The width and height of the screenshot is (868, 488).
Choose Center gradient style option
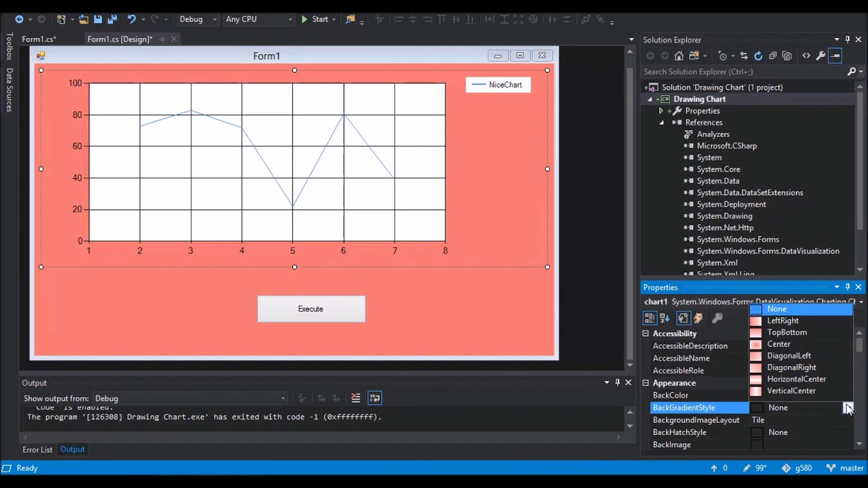(800, 344)
